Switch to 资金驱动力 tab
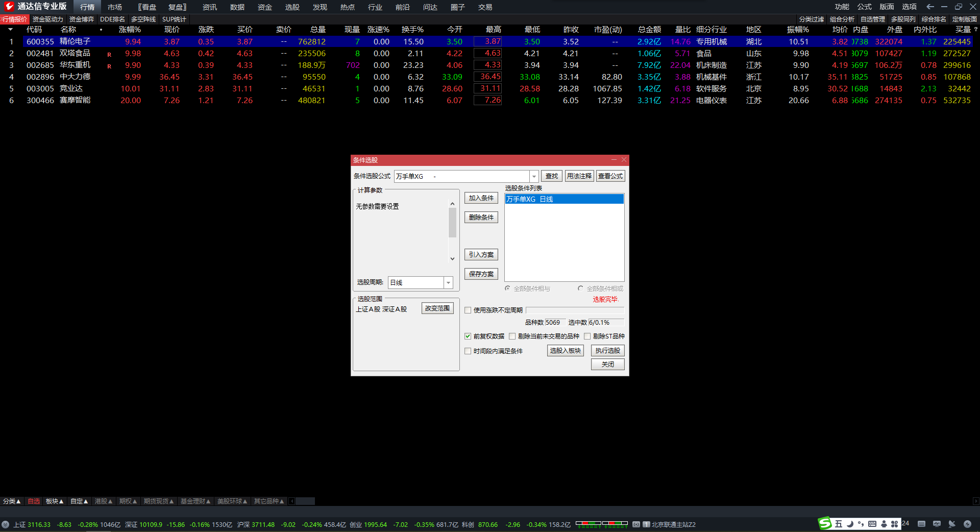Image resolution: width=980 pixels, height=532 pixels. pos(48,19)
